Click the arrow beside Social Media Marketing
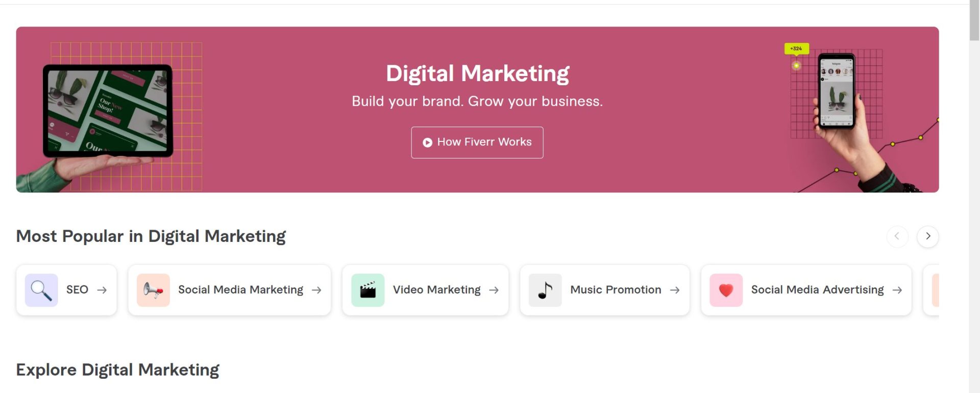 316,290
